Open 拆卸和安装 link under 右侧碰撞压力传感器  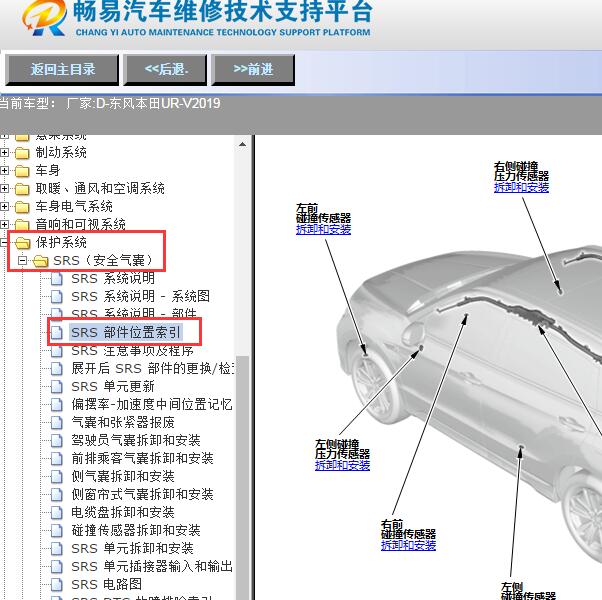coord(521,187)
